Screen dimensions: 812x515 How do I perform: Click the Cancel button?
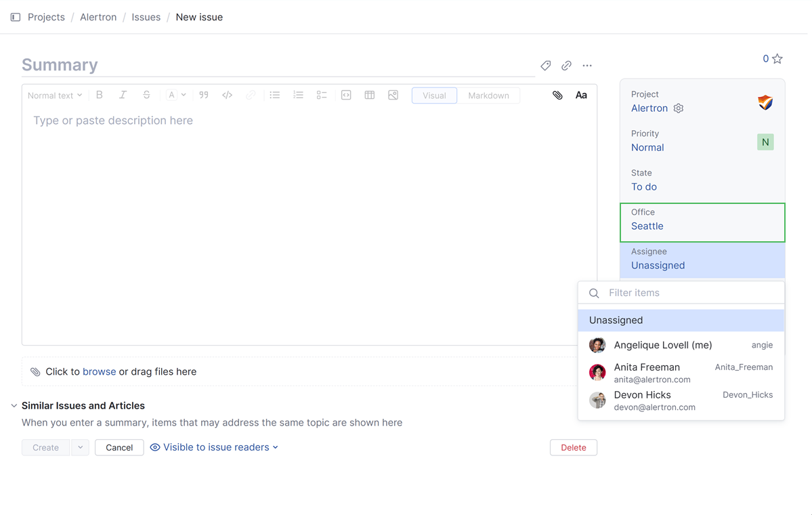[119, 447]
